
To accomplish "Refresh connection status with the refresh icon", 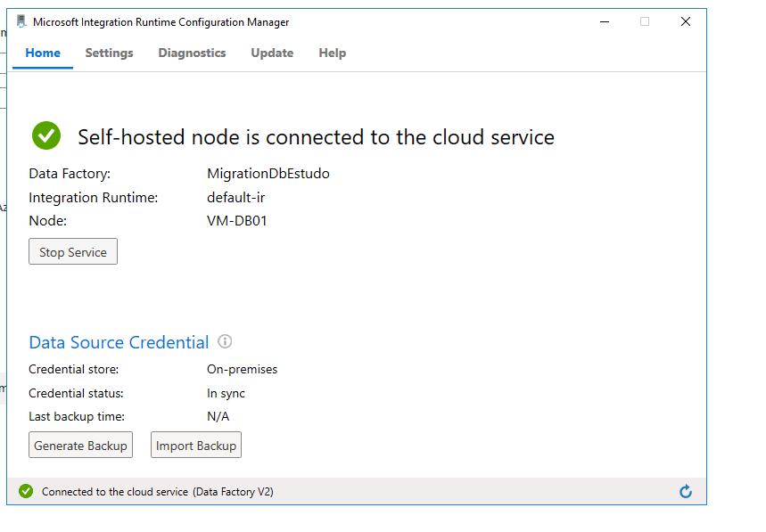I will click(685, 491).
